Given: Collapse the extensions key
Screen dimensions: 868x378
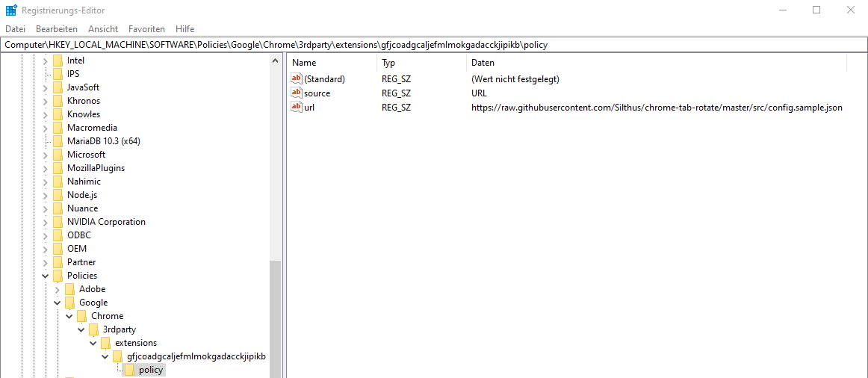Looking at the screenshot, I should point(93,343).
